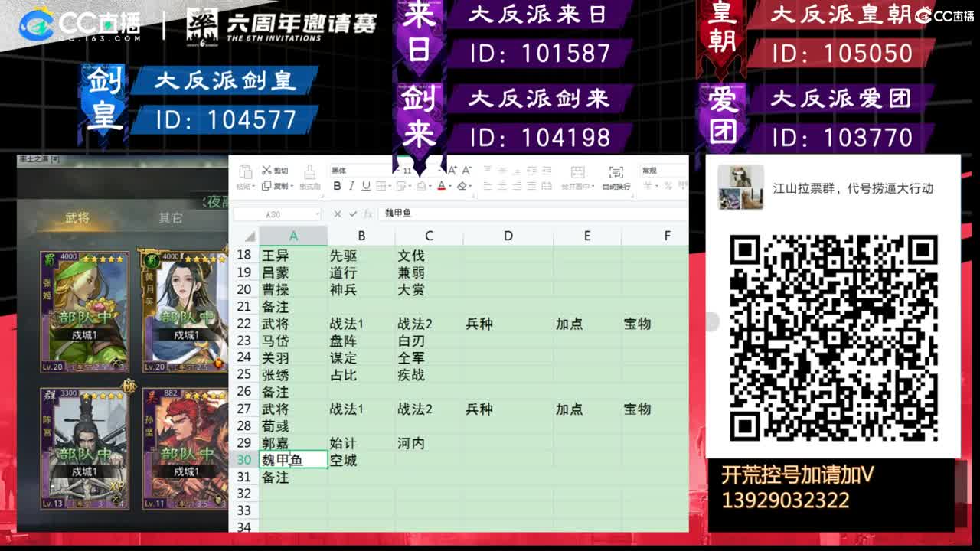Select row 25 header

pos(244,375)
